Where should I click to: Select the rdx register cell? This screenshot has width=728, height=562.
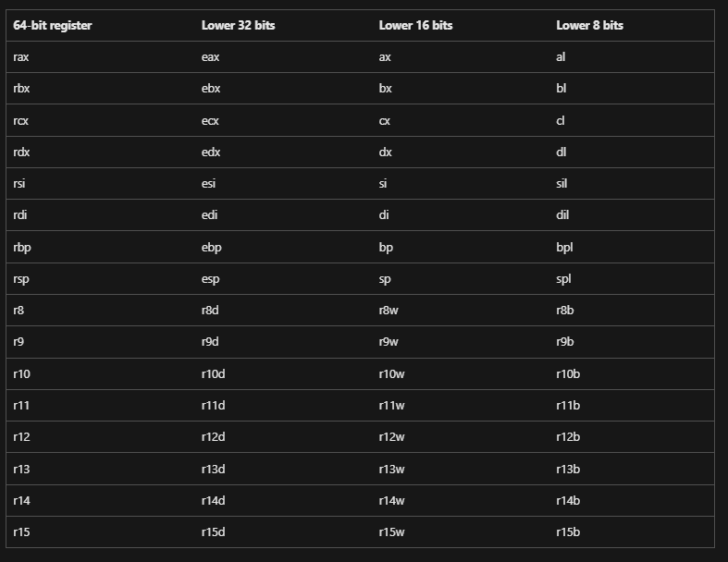[21, 153]
